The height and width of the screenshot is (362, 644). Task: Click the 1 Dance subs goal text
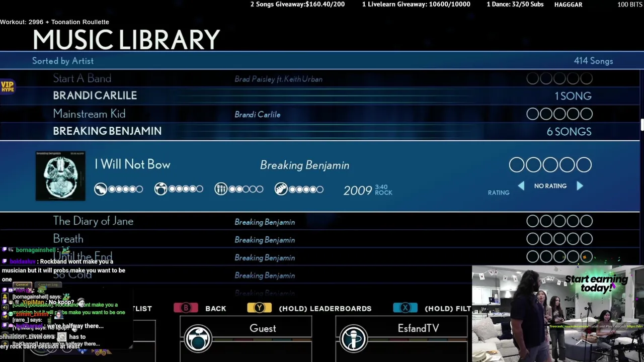pos(515,5)
